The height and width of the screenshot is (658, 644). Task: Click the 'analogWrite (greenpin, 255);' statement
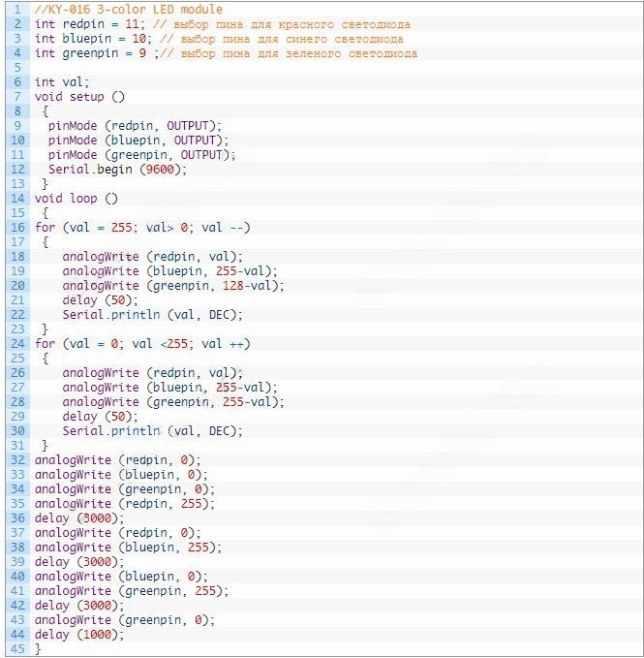coord(131,591)
